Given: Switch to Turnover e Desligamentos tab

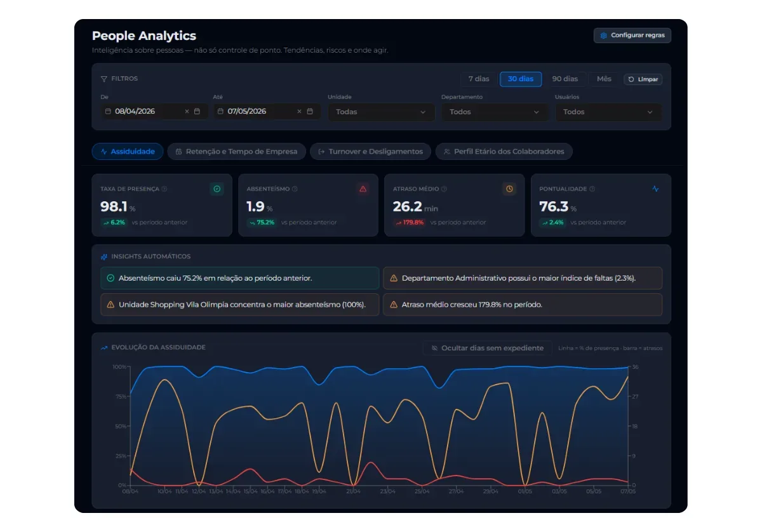Looking at the screenshot, I should [x=371, y=152].
